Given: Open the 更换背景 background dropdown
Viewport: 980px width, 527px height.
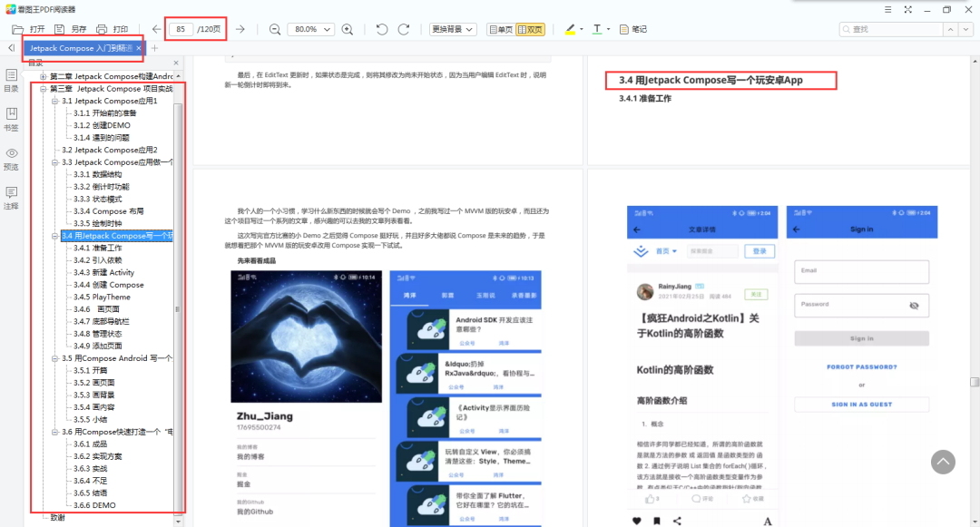Looking at the screenshot, I should pos(454,28).
